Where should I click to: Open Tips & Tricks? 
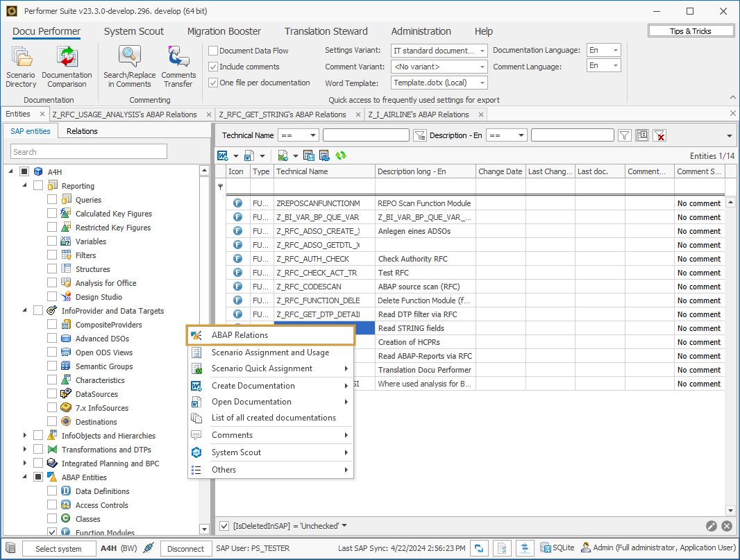pos(691,30)
